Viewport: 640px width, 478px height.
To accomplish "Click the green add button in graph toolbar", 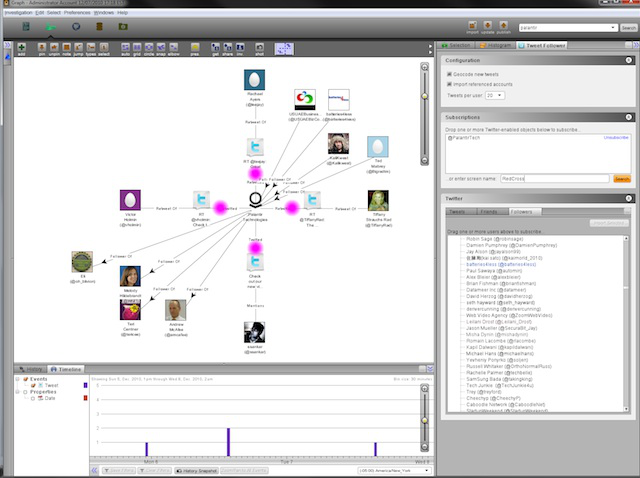I will pyautogui.click(x=21, y=48).
